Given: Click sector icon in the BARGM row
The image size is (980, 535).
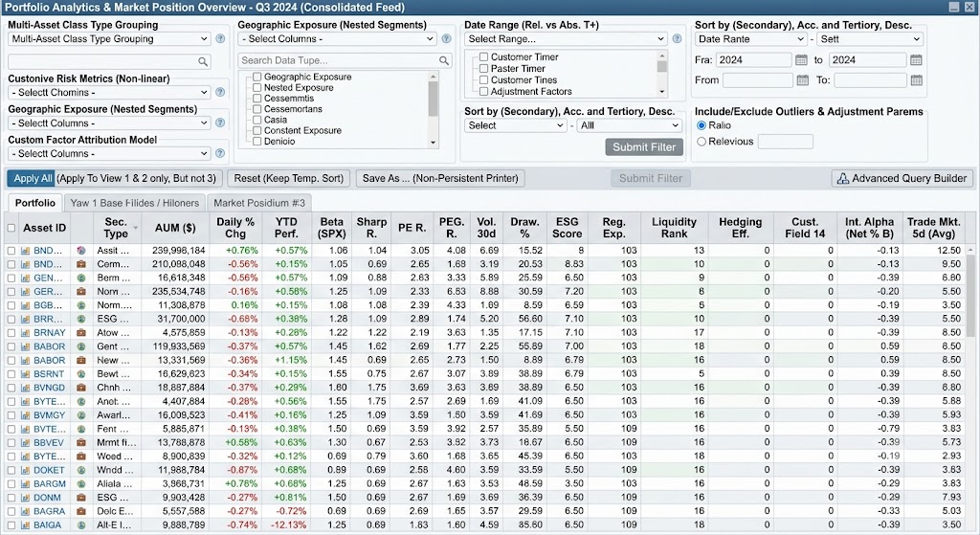Looking at the screenshot, I should 81,484.
